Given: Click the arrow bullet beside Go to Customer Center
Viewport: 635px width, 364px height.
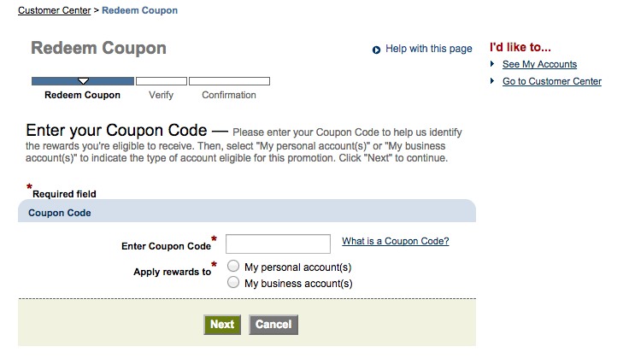Looking at the screenshot, I should tap(492, 80).
